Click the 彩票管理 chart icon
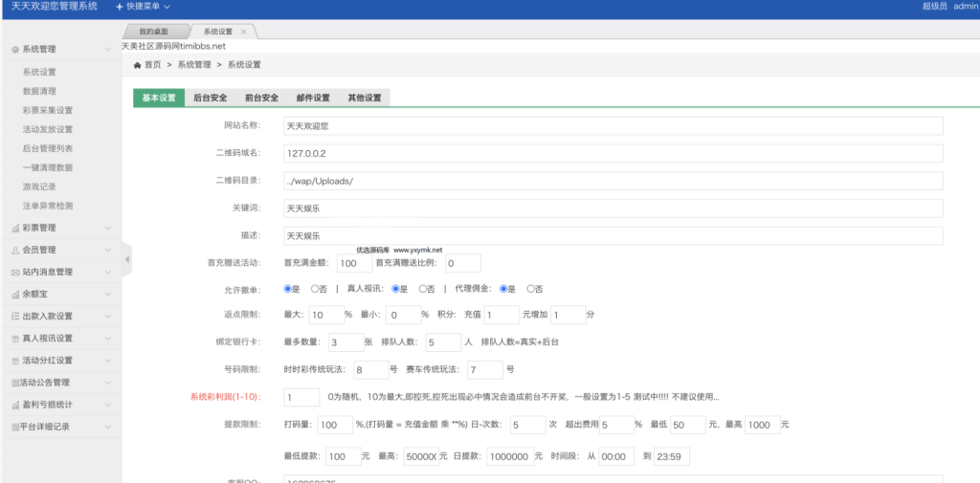 (15, 228)
